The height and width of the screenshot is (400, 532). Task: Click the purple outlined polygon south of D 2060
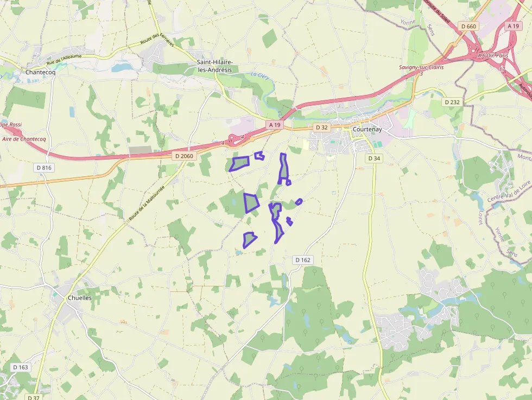pyautogui.click(x=240, y=163)
